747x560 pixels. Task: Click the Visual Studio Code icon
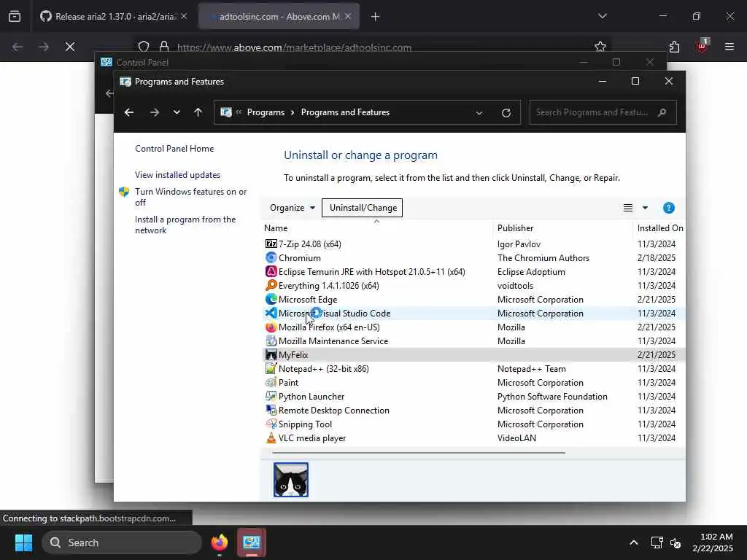tap(271, 313)
